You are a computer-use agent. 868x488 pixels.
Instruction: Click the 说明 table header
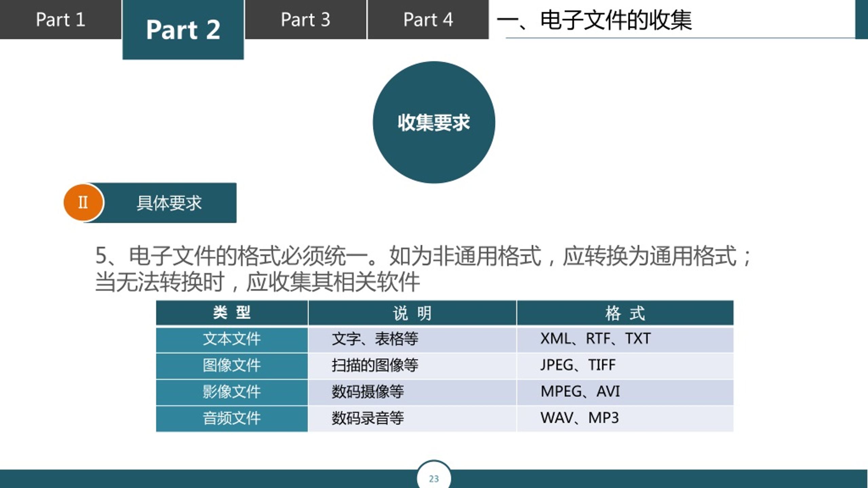pyautogui.click(x=412, y=313)
